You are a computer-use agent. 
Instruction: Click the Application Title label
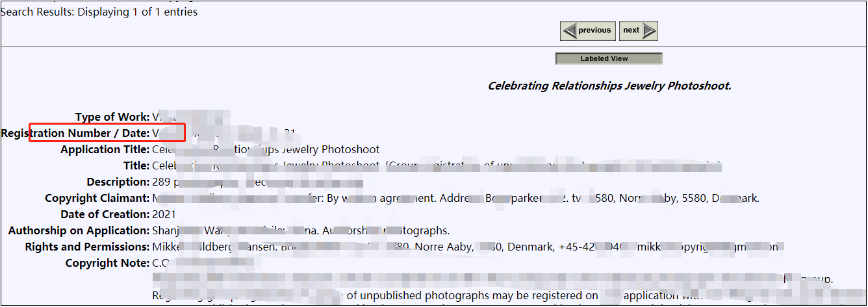(105, 150)
